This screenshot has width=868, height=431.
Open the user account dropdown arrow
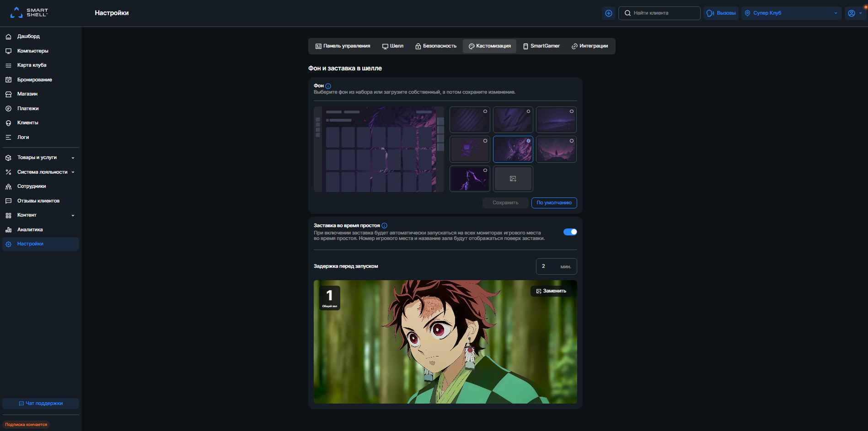click(861, 13)
